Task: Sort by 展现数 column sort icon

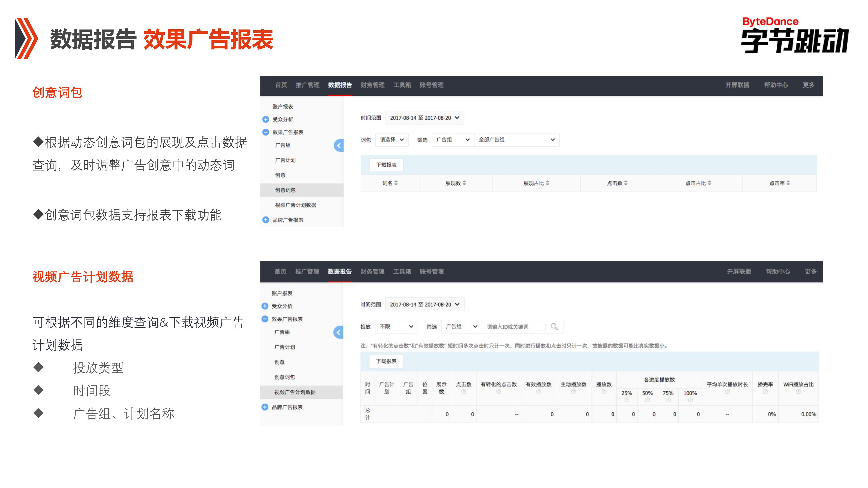Action: [464, 183]
